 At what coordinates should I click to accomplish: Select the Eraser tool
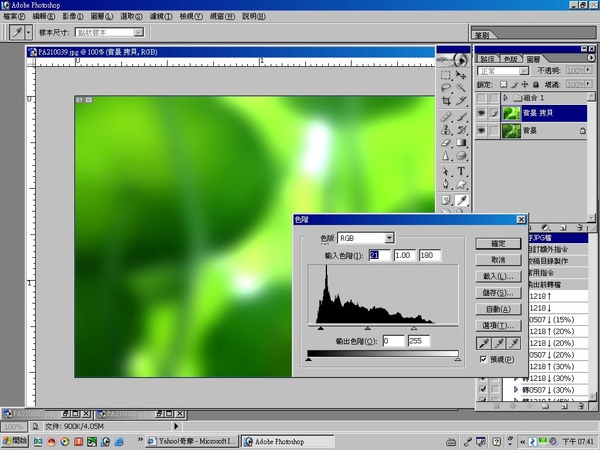pos(446,143)
